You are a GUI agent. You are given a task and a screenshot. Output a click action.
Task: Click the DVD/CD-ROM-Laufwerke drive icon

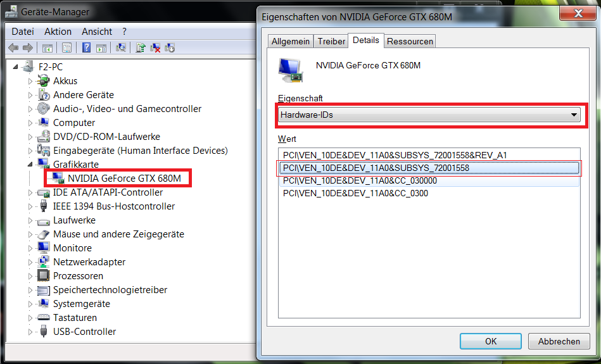coord(43,136)
